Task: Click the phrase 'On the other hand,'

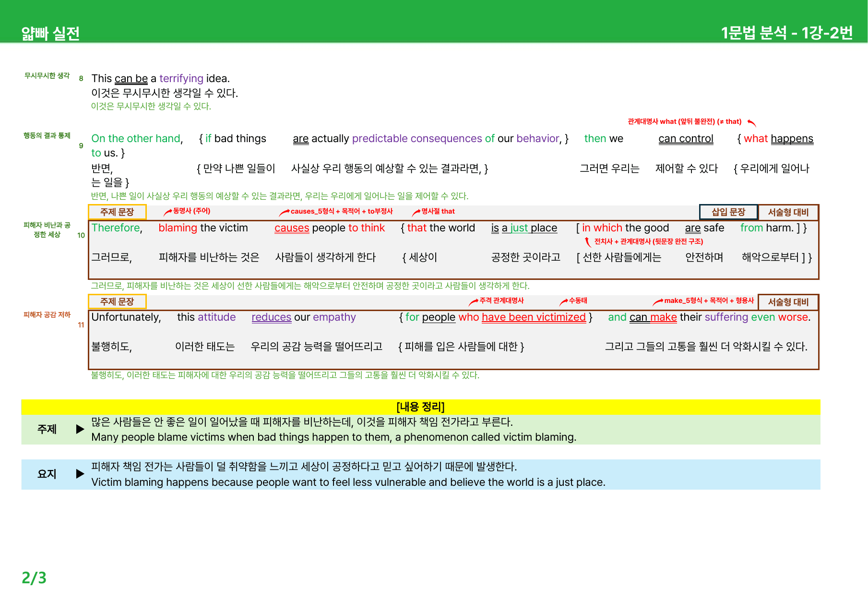Action: (x=137, y=138)
